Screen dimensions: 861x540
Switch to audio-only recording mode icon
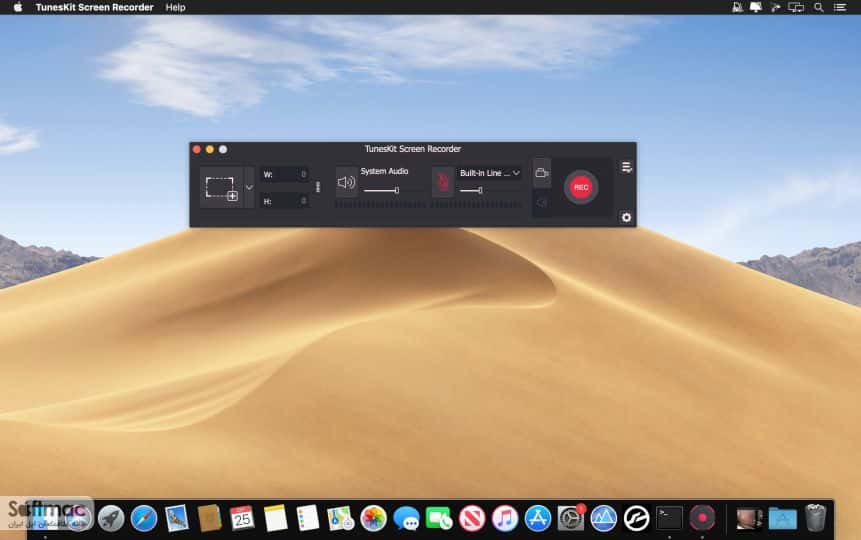pyautogui.click(x=542, y=203)
